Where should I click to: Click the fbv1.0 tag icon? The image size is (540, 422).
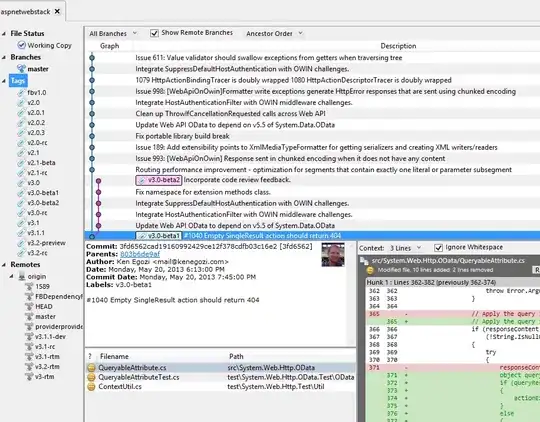(x=21, y=93)
